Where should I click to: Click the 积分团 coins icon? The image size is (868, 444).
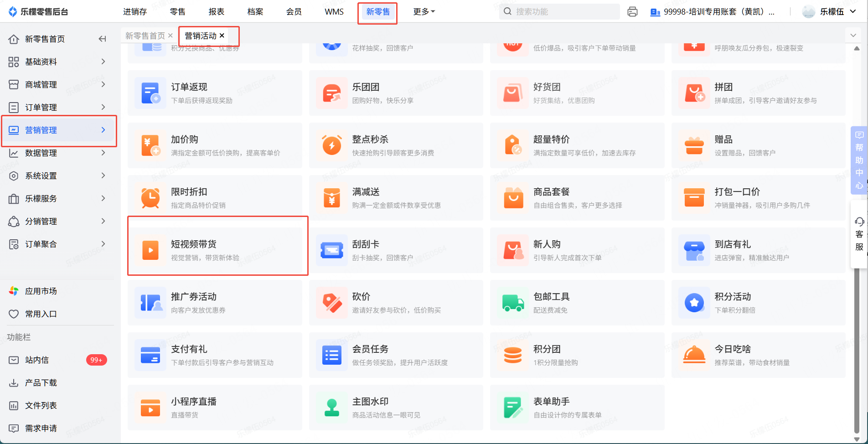[513, 355]
